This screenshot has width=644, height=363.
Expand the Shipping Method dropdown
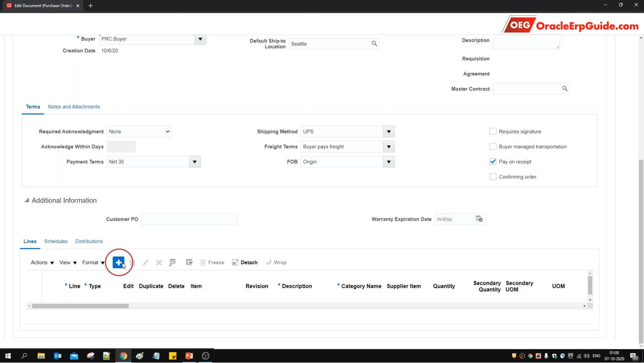pyautogui.click(x=389, y=131)
